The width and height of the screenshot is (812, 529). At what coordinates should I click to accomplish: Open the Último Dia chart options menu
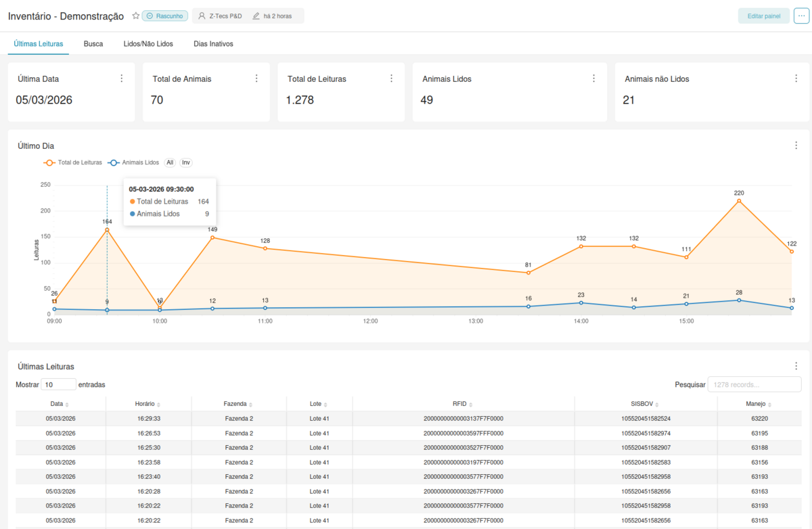coord(796,145)
